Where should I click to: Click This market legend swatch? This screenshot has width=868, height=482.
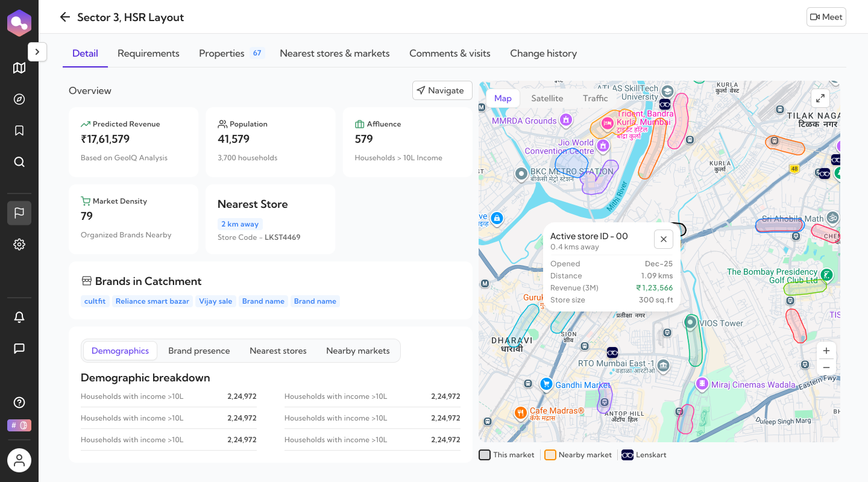click(x=485, y=455)
